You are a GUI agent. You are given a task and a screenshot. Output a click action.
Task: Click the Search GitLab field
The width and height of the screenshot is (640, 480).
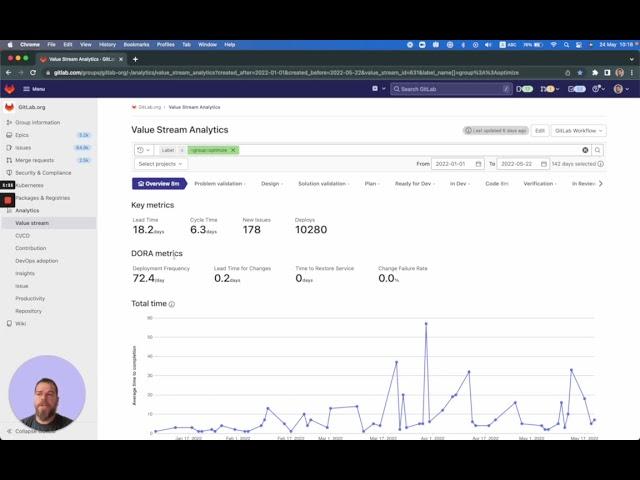tap(451, 89)
